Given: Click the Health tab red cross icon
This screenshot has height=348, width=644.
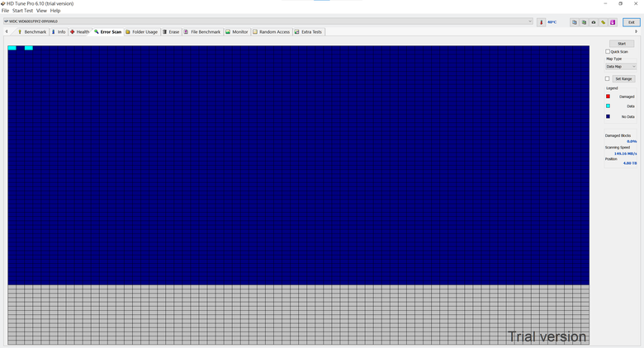Looking at the screenshot, I should point(73,31).
